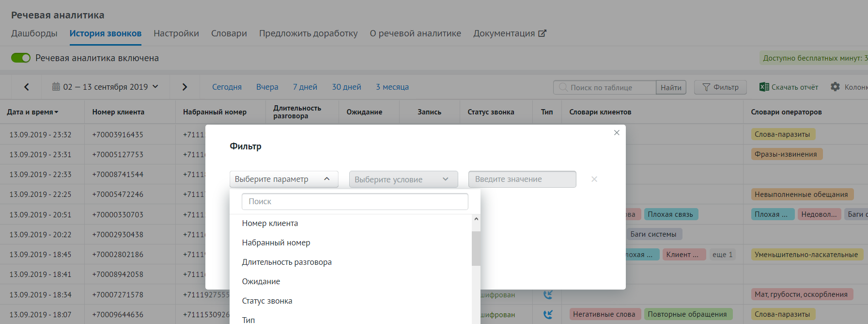Click the Найти search button
The height and width of the screenshot is (324, 868).
point(671,87)
